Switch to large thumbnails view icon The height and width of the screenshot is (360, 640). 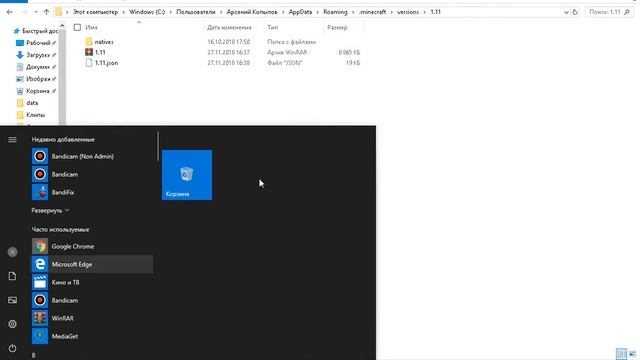[632, 354]
